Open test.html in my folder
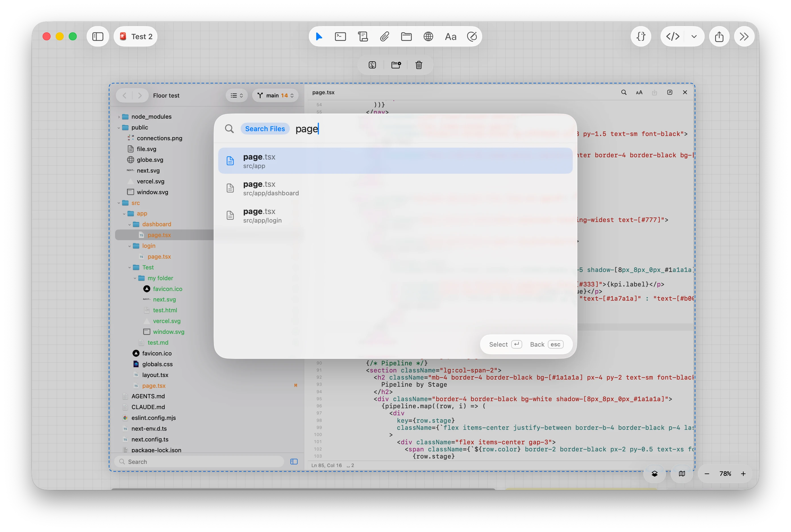The width and height of the screenshot is (791, 532). coord(165,311)
